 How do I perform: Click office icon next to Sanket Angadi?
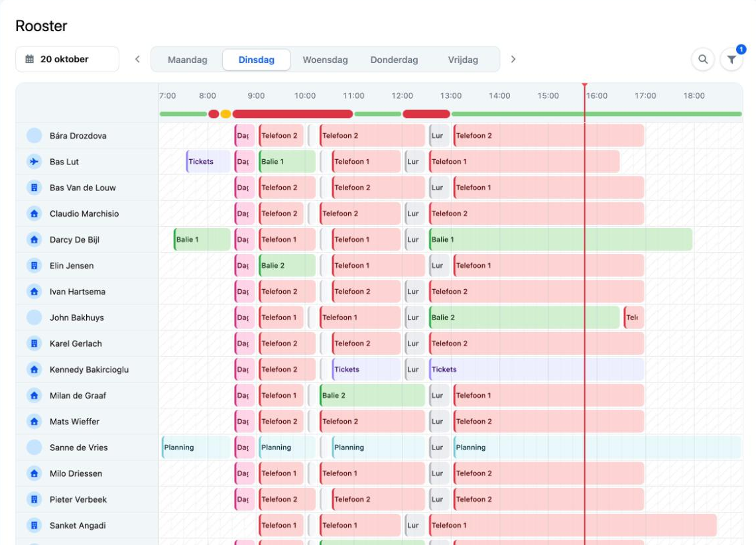click(34, 526)
